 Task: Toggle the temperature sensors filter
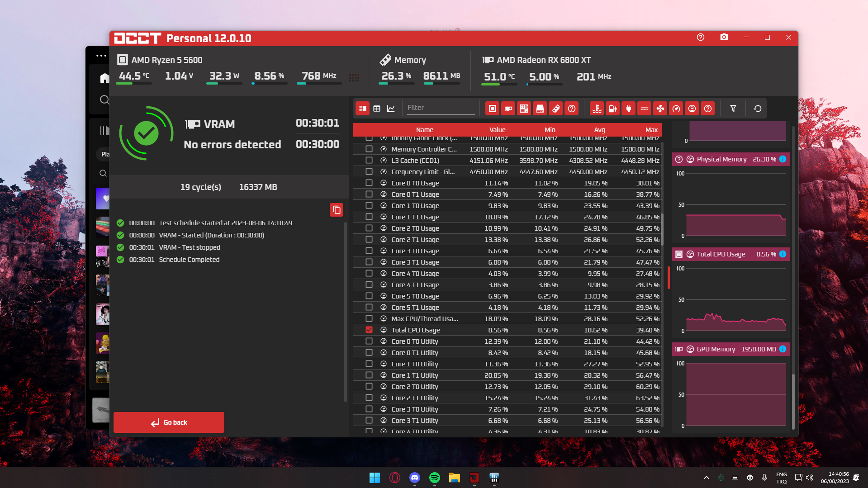coord(597,109)
